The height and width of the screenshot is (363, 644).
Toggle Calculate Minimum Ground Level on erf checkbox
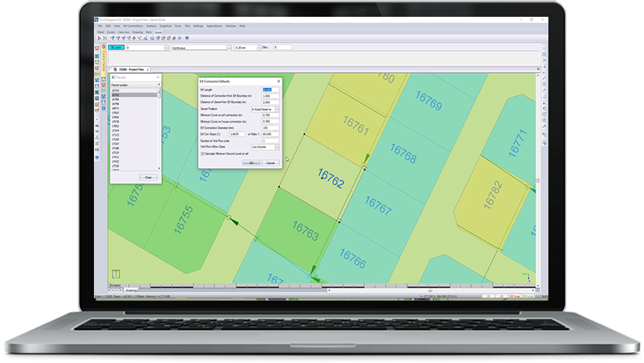coord(202,153)
